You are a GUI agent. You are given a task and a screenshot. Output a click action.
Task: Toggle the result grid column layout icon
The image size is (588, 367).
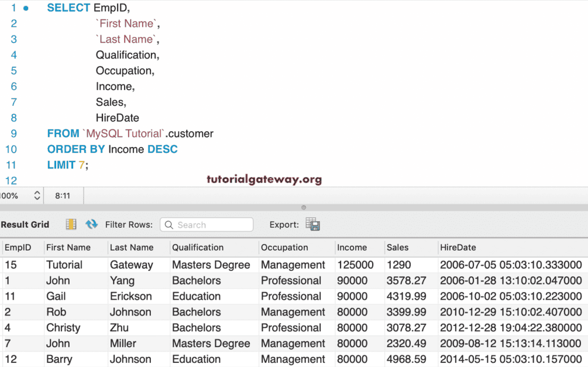(x=71, y=224)
